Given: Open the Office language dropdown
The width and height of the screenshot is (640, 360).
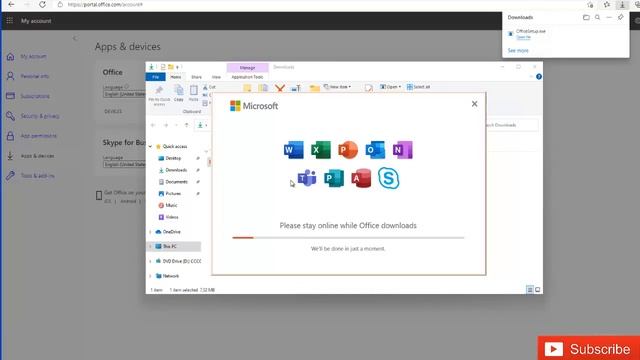Looking at the screenshot, I should (124, 94).
